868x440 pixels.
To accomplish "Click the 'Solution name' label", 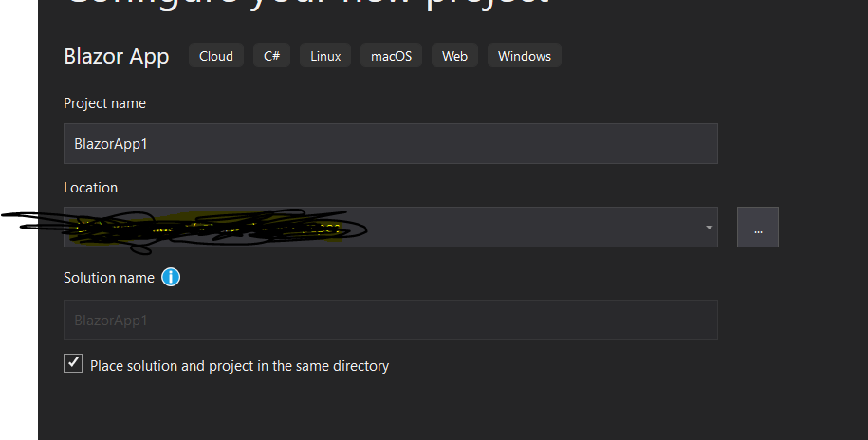I will (108, 277).
